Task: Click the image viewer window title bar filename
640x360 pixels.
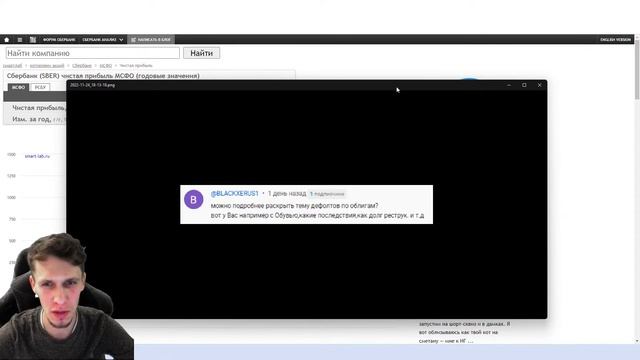Action: [x=92, y=85]
